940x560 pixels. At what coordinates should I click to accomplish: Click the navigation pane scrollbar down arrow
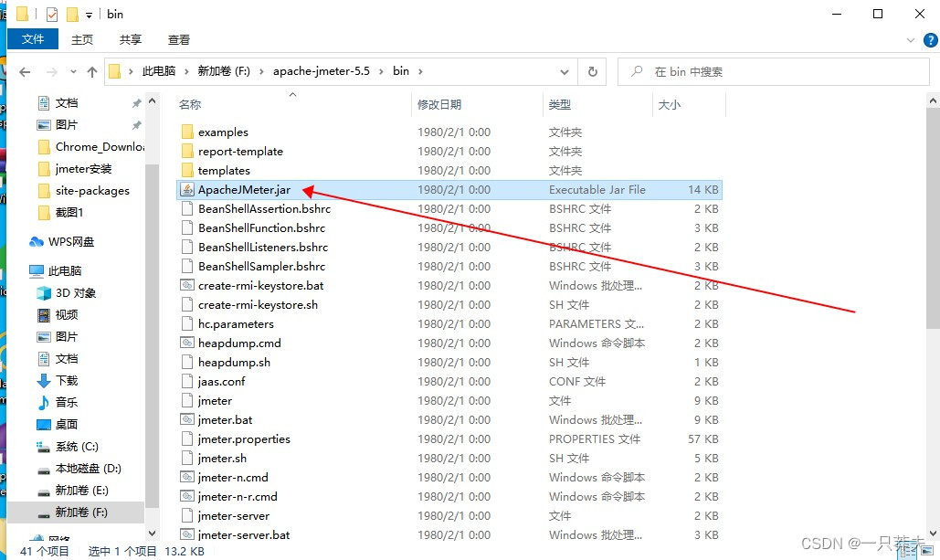pos(152,533)
